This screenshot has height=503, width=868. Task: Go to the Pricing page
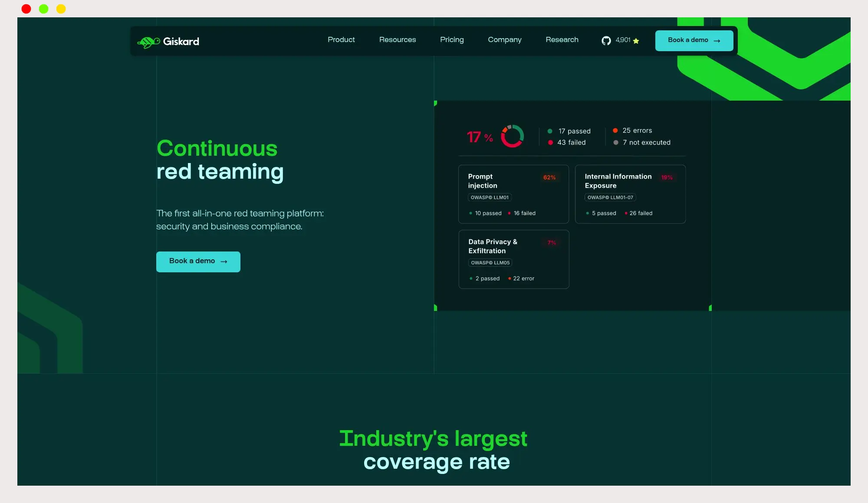pos(451,40)
